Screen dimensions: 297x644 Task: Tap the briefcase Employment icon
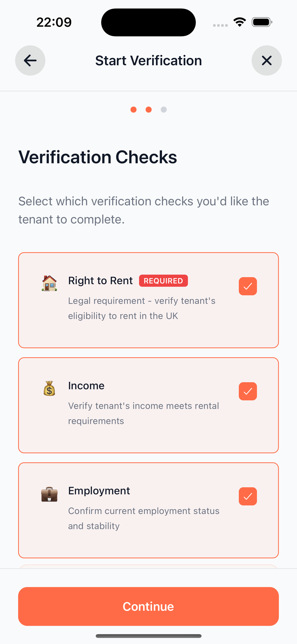(49, 494)
